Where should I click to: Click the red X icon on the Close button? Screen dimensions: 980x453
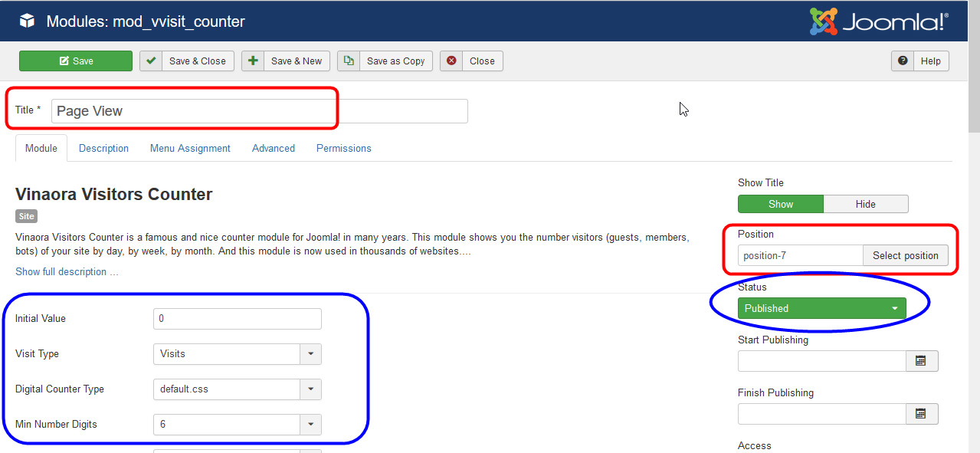(x=451, y=61)
